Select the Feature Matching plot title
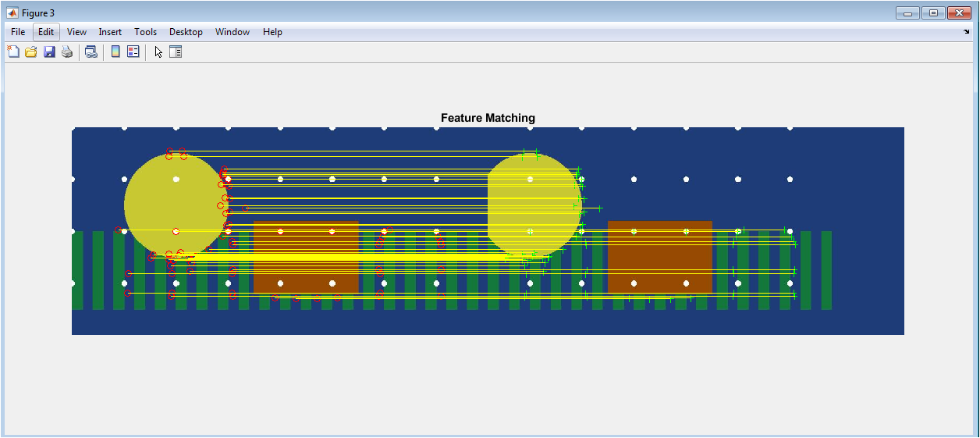Screen dimensions: 980x438 click(x=488, y=118)
